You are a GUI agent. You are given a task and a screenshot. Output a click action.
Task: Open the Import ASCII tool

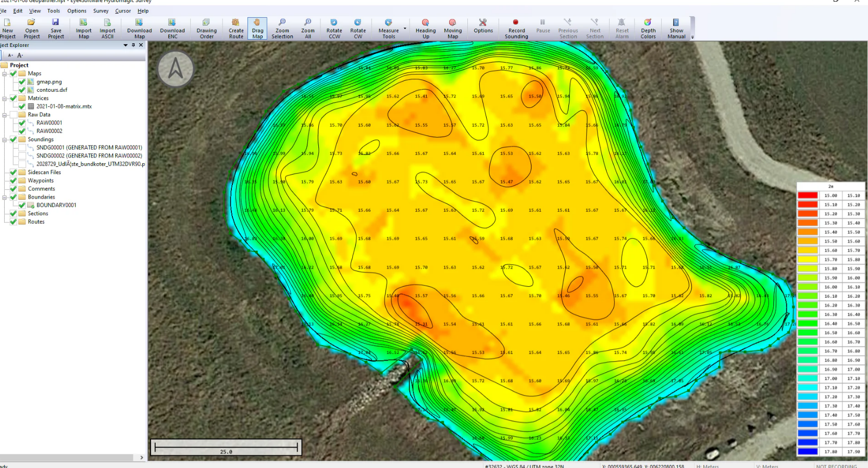click(x=107, y=28)
